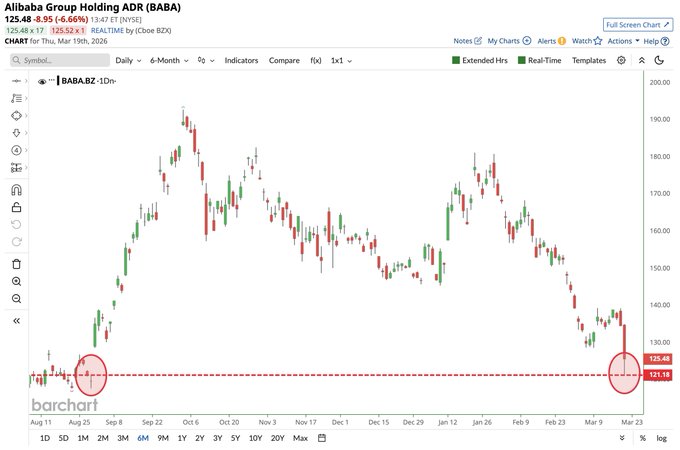
Task: Expand the bottom double-chevron scale options
Action: (x=622, y=438)
